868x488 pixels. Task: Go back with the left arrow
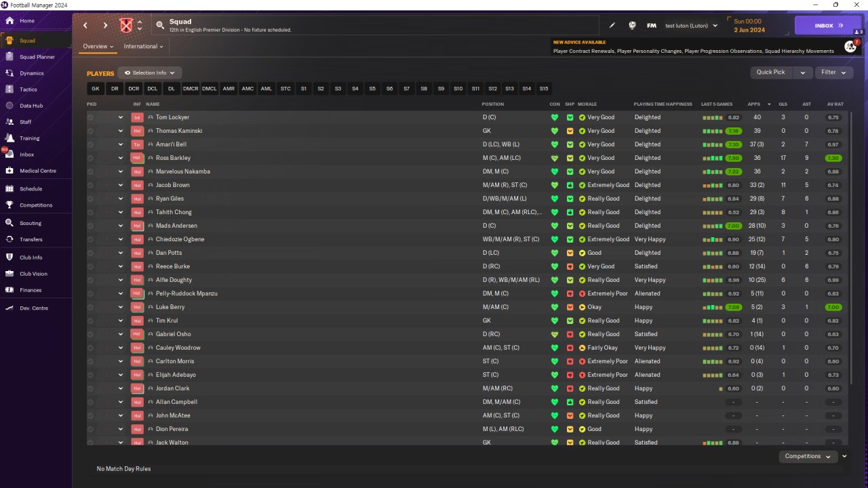click(x=85, y=26)
